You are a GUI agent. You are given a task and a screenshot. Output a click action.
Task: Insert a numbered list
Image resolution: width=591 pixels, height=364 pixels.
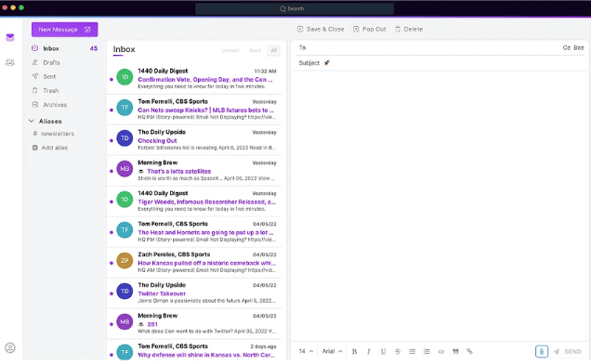(427, 351)
